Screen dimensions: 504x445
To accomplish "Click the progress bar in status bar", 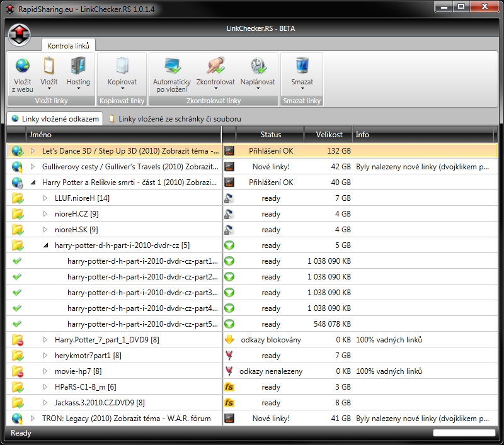I will [464, 433].
